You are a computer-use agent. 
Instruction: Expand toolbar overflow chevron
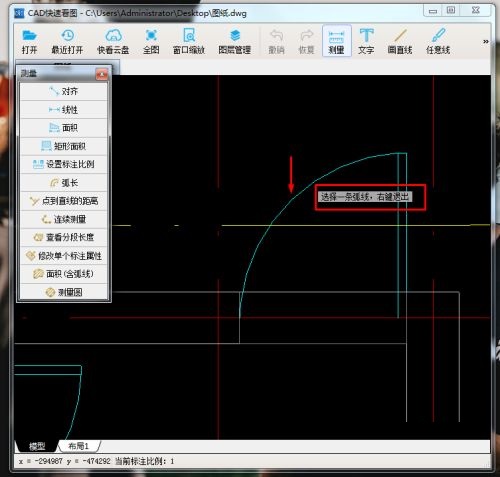tap(486, 41)
